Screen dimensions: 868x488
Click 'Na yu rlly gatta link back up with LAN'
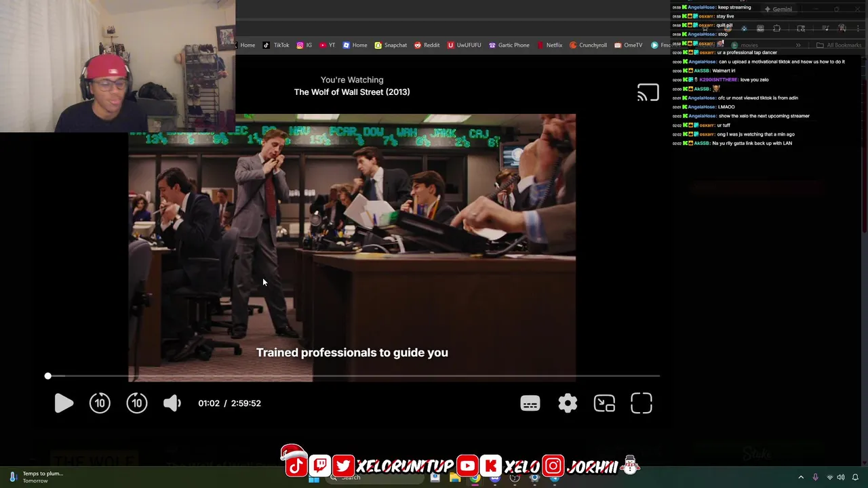click(752, 143)
